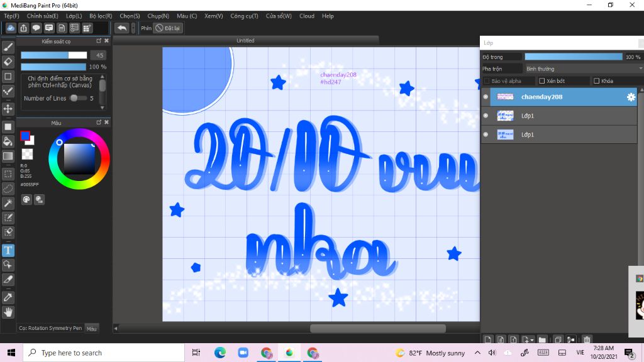The image size is (644, 362).
Task: Adjust the brush size slider
Action: (54, 55)
